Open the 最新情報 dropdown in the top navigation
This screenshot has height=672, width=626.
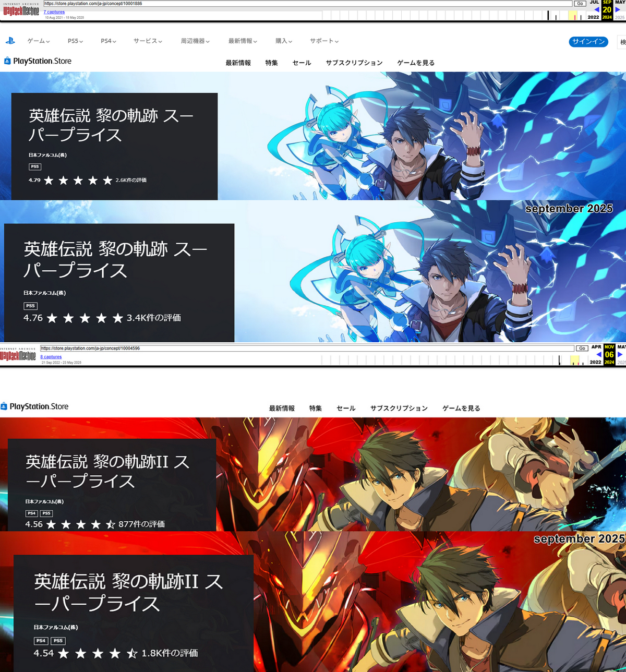point(243,41)
